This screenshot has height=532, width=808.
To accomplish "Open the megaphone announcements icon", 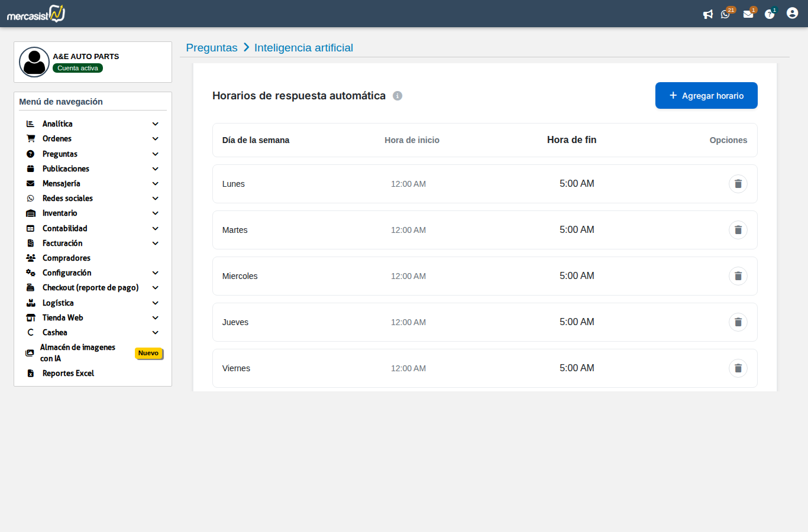I will pos(707,14).
